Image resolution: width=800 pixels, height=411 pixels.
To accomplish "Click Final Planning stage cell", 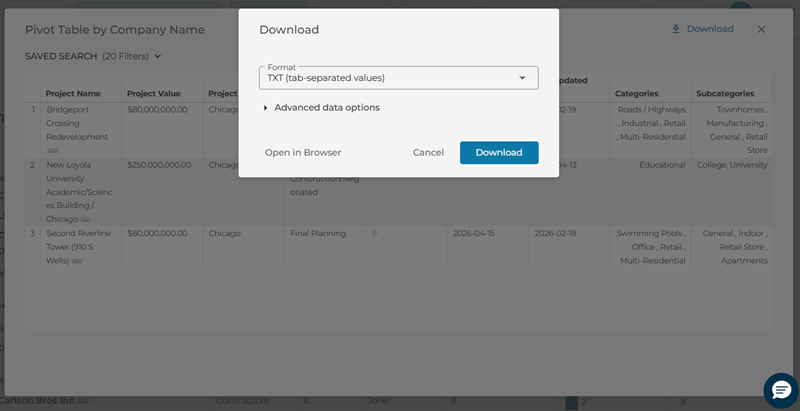I will click(318, 233).
